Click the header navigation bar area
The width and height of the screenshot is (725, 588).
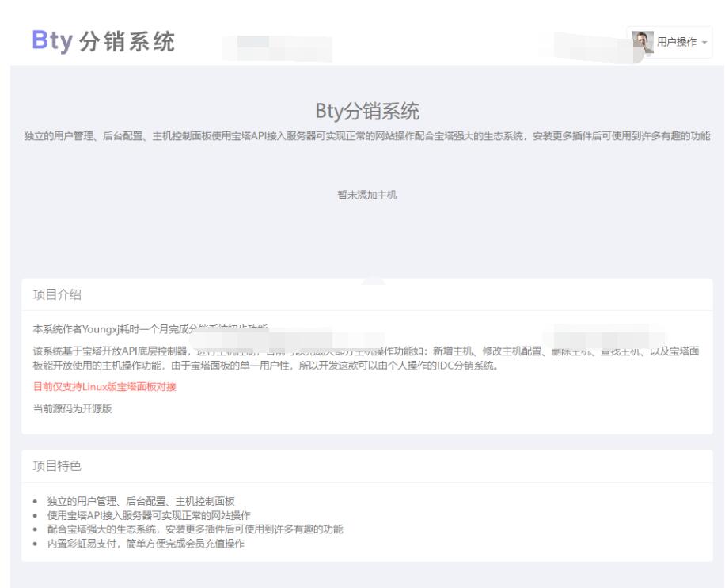(x=362, y=36)
